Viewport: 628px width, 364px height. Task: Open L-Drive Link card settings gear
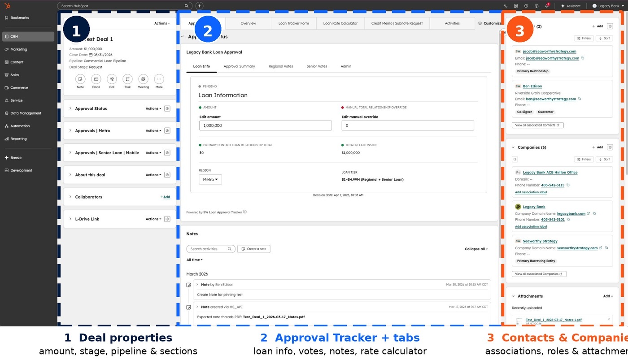tap(167, 219)
